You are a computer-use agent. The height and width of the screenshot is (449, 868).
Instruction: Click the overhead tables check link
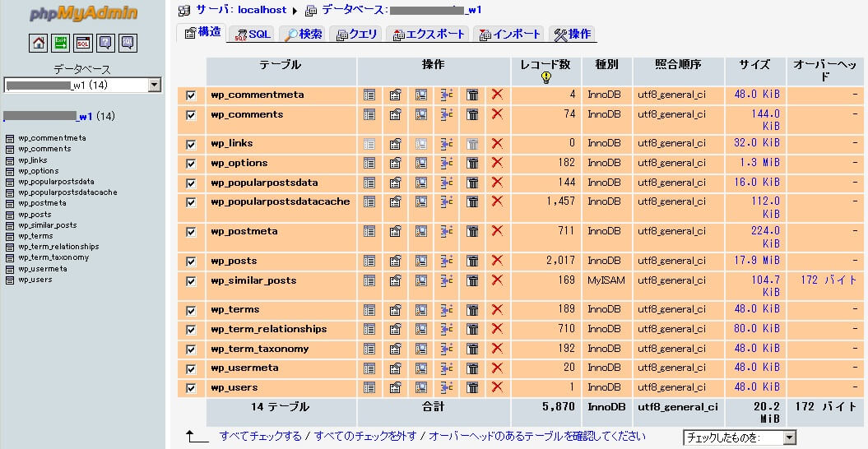point(537,437)
